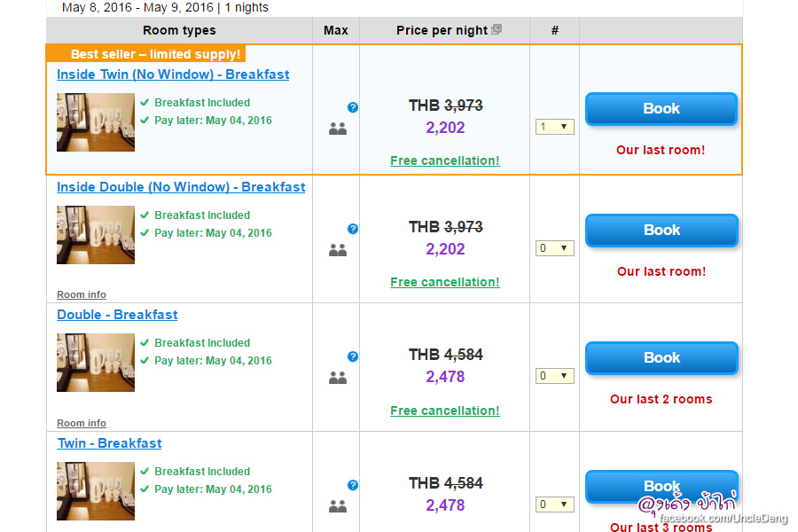Viewport: 798px width, 532px height.
Task: Click help icon in Inside Twin row
Action: point(353,107)
